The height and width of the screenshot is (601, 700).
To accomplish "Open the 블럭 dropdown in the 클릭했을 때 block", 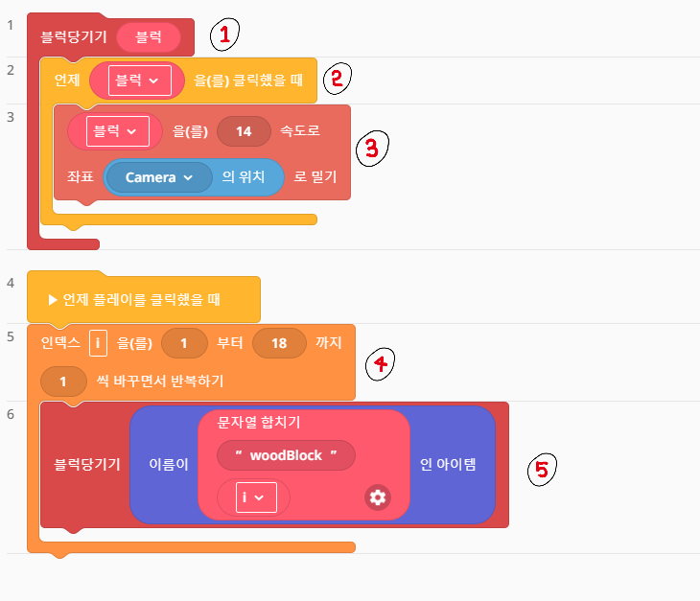I will point(130,81).
